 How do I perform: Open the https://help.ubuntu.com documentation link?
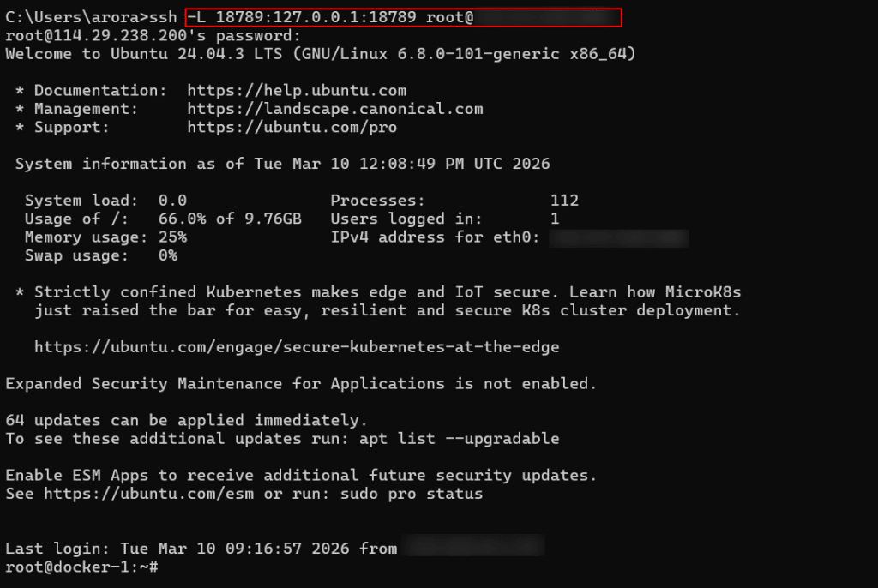pyautogui.click(x=297, y=91)
